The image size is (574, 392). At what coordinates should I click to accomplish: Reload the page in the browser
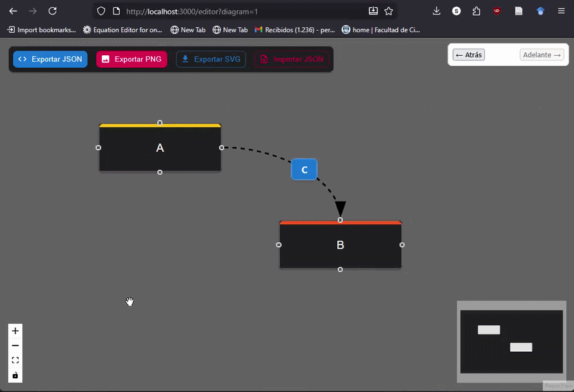52,11
